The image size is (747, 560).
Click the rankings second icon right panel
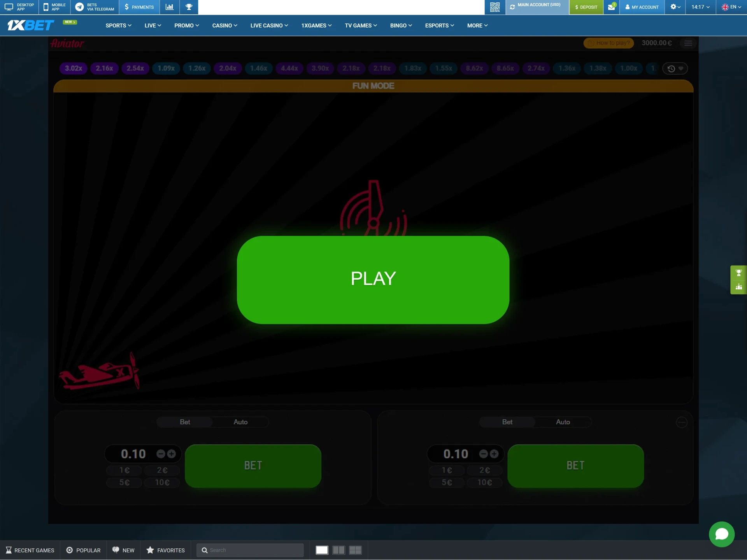(x=739, y=287)
